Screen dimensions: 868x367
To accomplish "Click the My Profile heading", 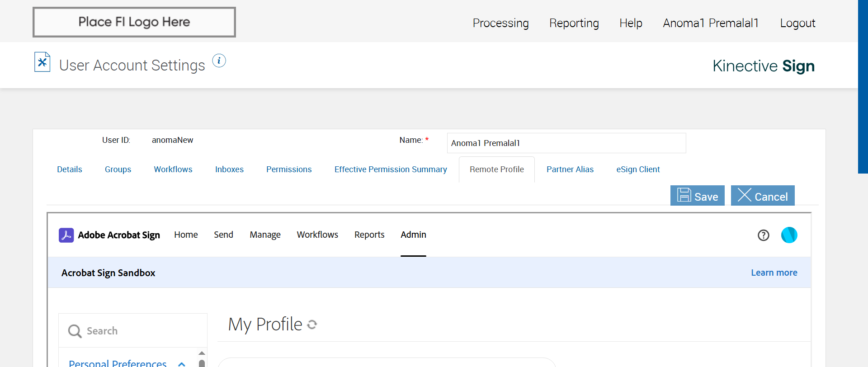I will [265, 325].
